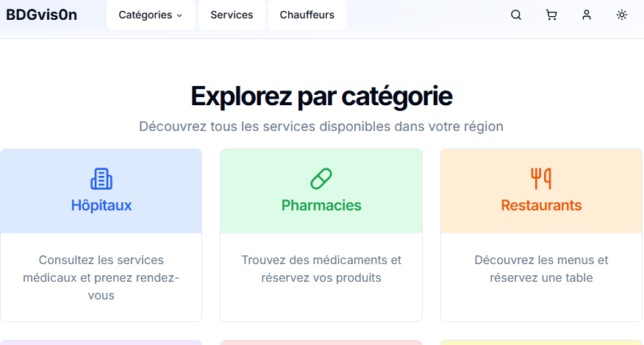The height and width of the screenshot is (345, 644).
Task: Expand the Catégories dropdown menu
Action: tap(146, 15)
